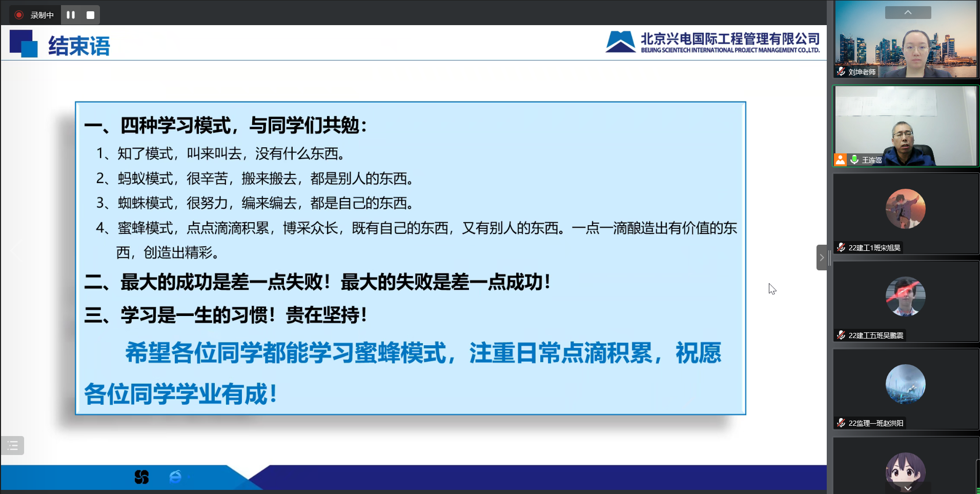
Task: Click 22建工1班宋旭昊's avatar
Action: (x=906, y=209)
